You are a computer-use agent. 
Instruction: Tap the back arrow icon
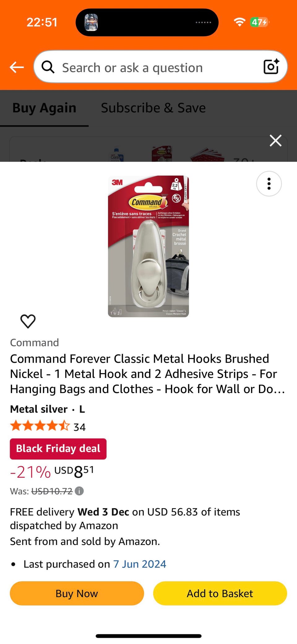tap(17, 67)
